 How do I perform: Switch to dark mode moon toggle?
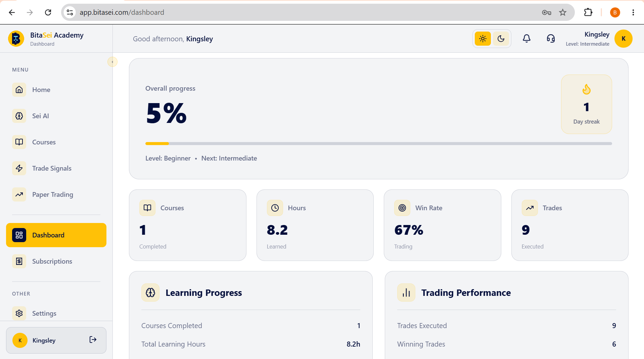point(501,39)
